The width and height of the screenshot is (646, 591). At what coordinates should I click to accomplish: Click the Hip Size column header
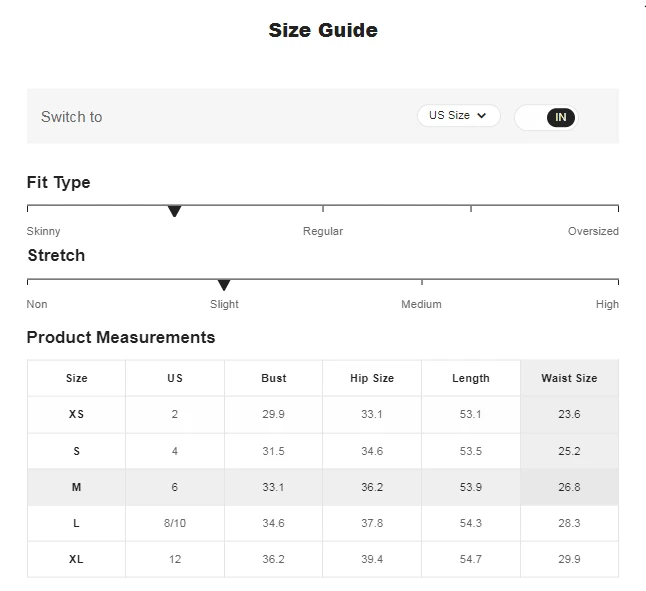coord(372,378)
